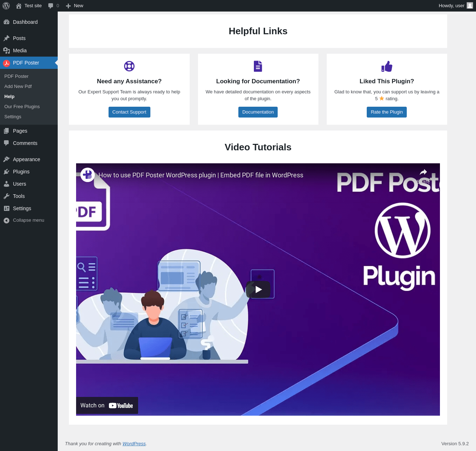Click the Video Tutorials heading
This screenshot has width=476, height=451.
click(x=258, y=147)
